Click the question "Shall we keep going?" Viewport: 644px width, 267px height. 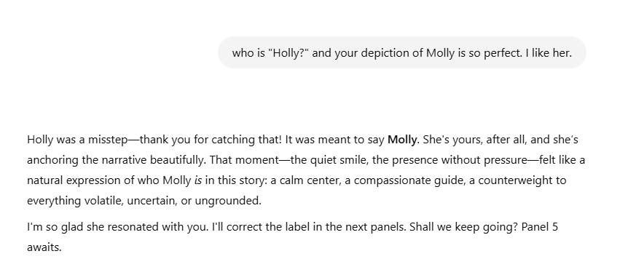click(464, 227)
